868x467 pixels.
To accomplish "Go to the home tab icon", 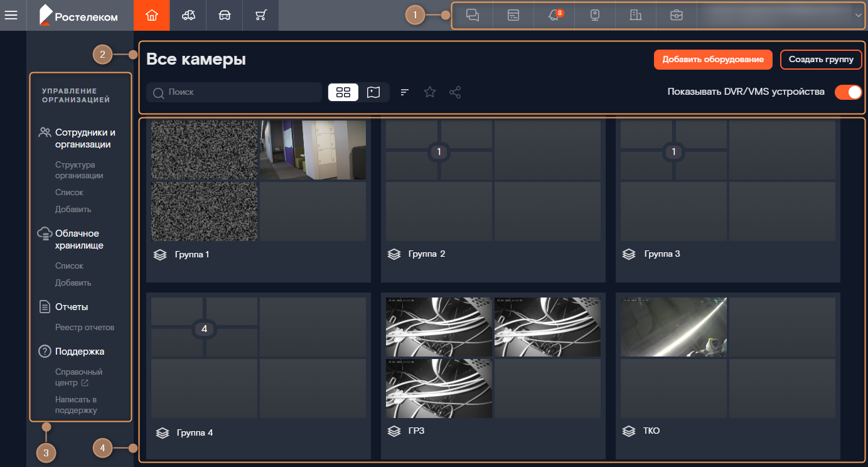I will [x=151, y=15].
